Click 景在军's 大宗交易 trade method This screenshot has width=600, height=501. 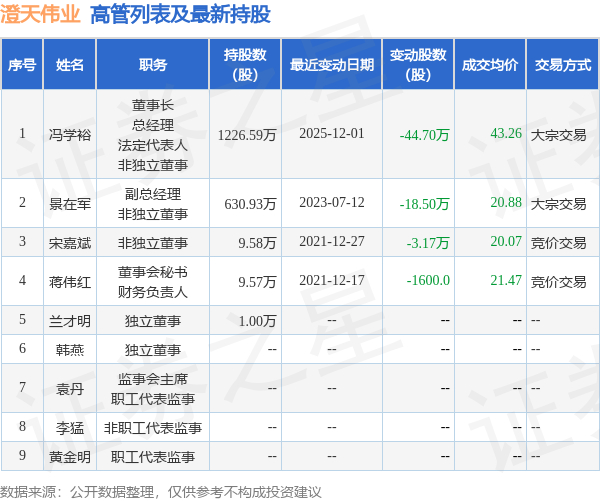pos(558,204)
